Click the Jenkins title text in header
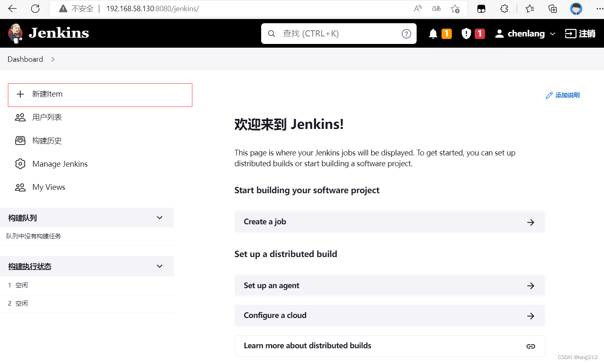Screen dimensions: 604x364 point(59,33)
